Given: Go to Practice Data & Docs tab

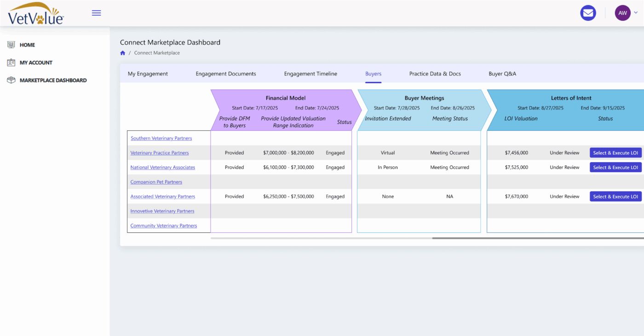Looking at the screenshot, I should [435, 74].
